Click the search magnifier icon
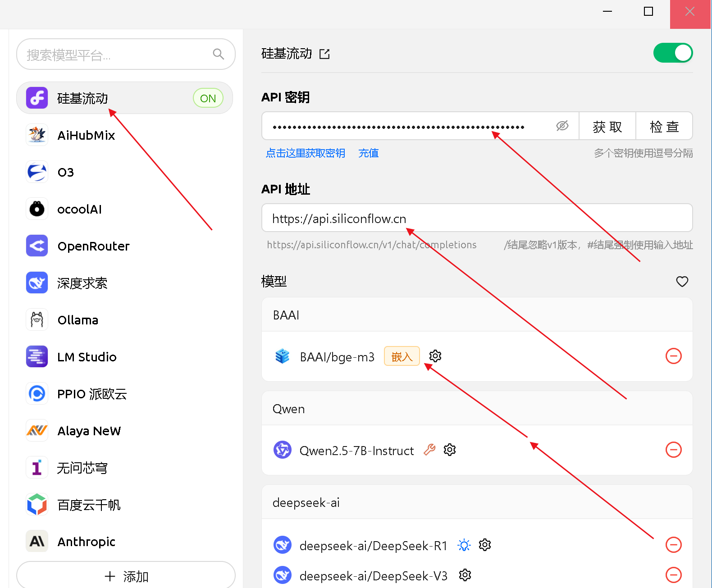Viewport: 712px width, 588px height. (x=219, y=54)
